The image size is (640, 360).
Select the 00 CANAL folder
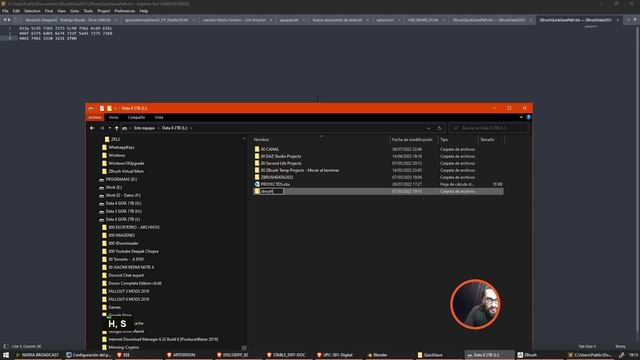point(270,149)
